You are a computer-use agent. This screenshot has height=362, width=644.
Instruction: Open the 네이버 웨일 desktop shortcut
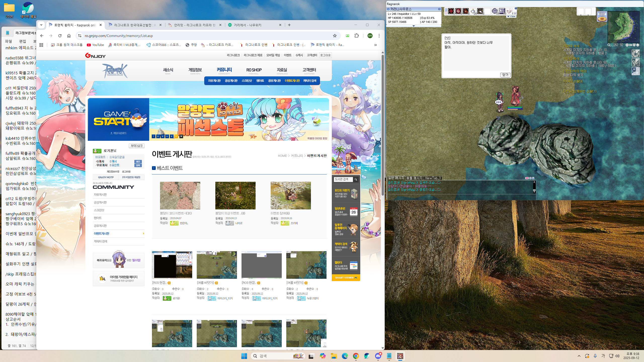tap(28, 10)
